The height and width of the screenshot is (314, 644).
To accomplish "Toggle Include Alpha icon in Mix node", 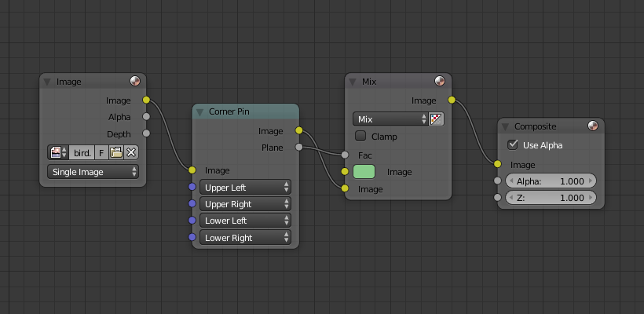I will (436, 119).
